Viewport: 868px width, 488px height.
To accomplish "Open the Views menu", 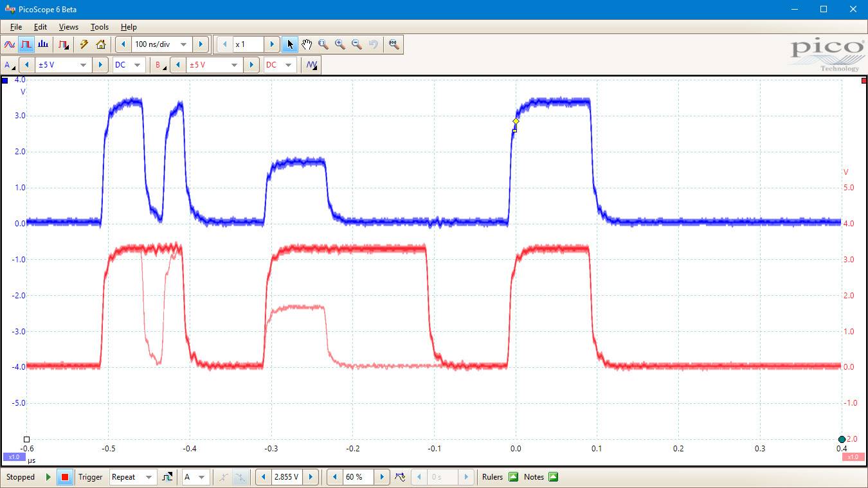I will coord(68,27).
